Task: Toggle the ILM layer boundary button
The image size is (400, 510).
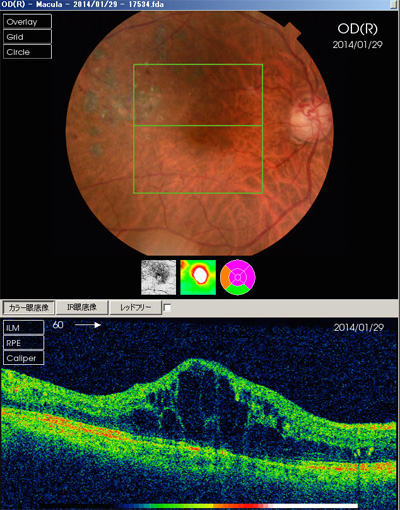Action: click(23, 328)
